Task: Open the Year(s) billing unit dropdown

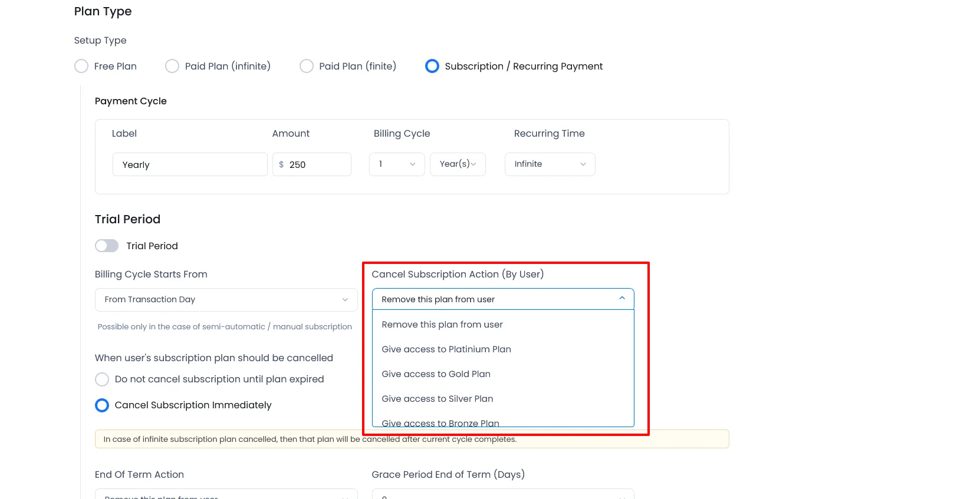Action: click(458, 164)
